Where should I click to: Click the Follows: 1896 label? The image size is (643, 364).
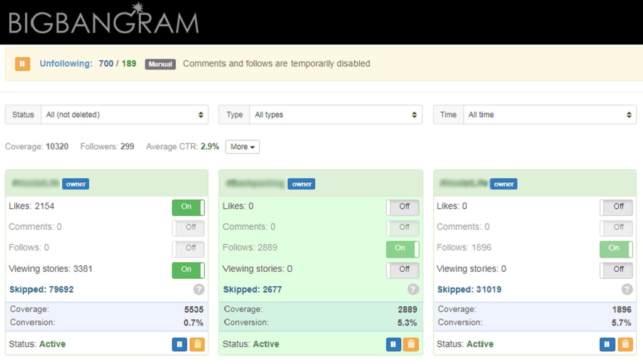point(464,248)
